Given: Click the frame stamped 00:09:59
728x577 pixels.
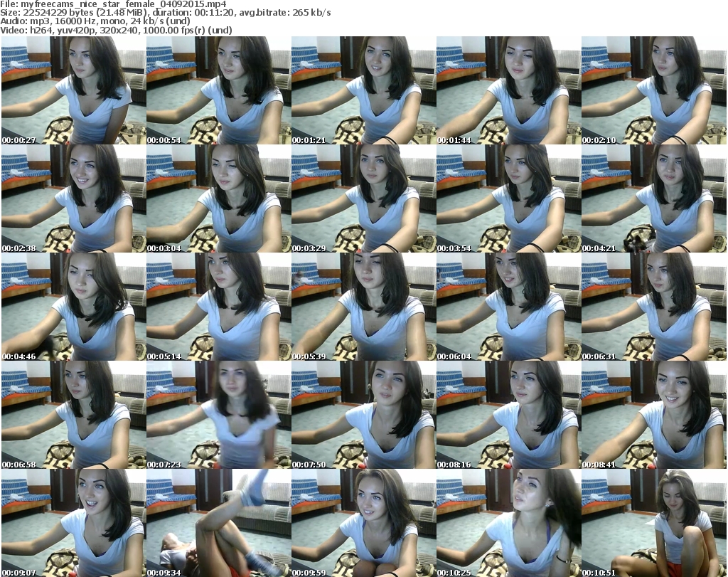Looking at the screenshot, I should tap(363, 523).
